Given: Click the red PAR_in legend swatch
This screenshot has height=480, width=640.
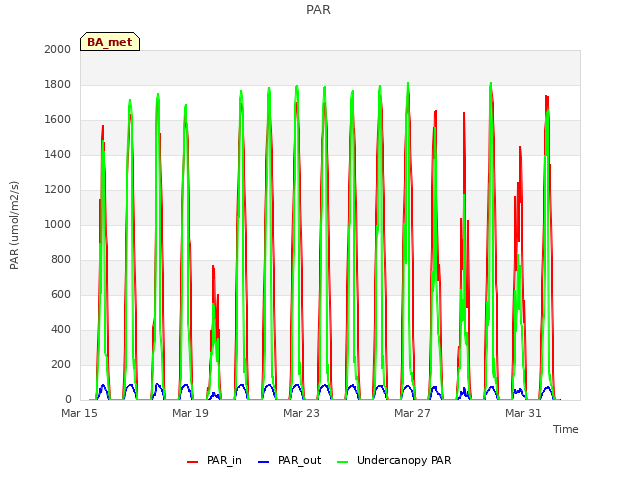Looking at the screenshot, I should (x=192, y=462).
